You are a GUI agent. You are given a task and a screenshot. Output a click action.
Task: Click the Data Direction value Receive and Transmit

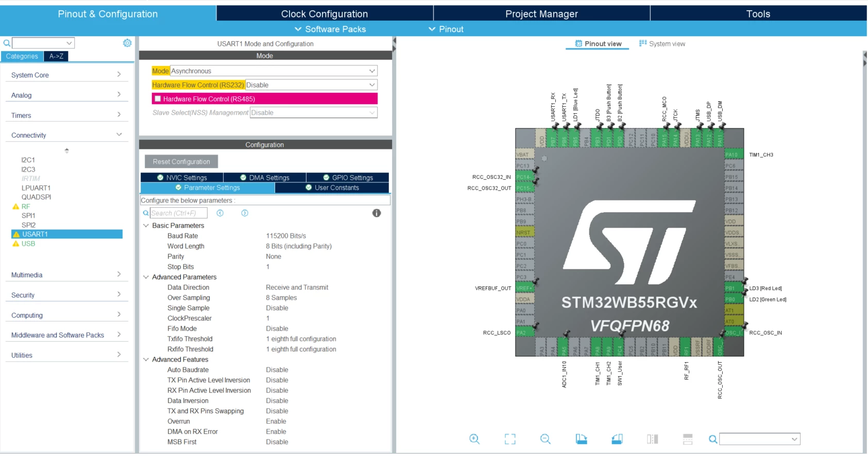tap(297, 287)
